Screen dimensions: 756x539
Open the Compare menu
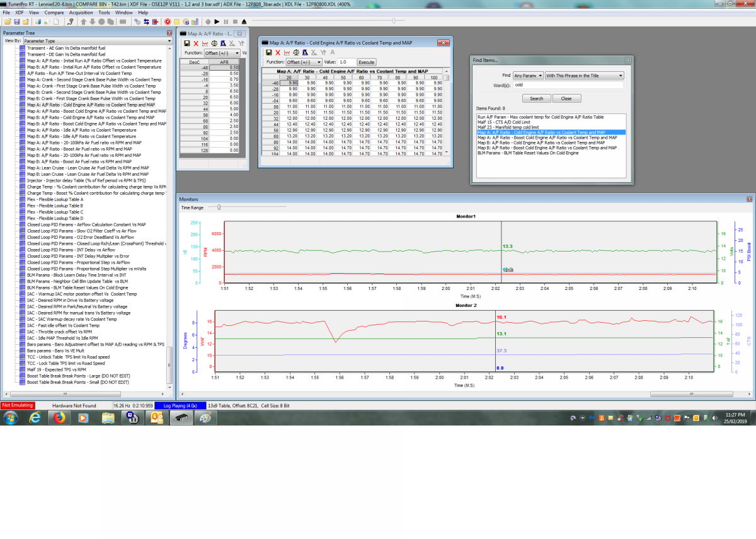(x=54, y=13)
